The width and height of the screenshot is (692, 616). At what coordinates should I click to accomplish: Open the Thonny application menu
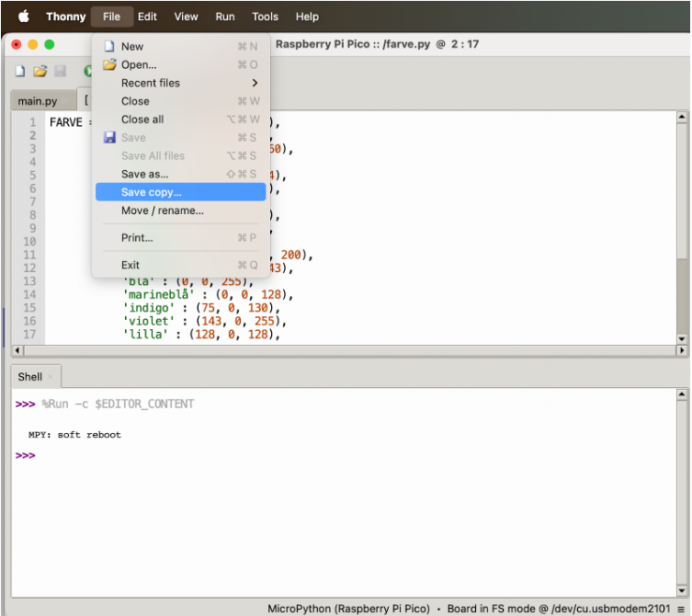[x=66, y=17]
